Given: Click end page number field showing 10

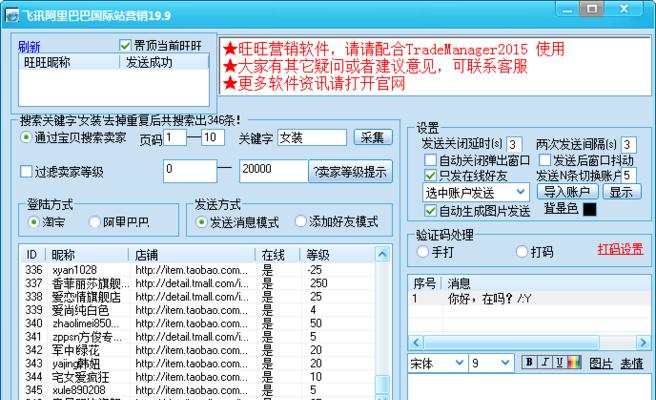Looking at the screenshot, I should (x=213, y=138).
